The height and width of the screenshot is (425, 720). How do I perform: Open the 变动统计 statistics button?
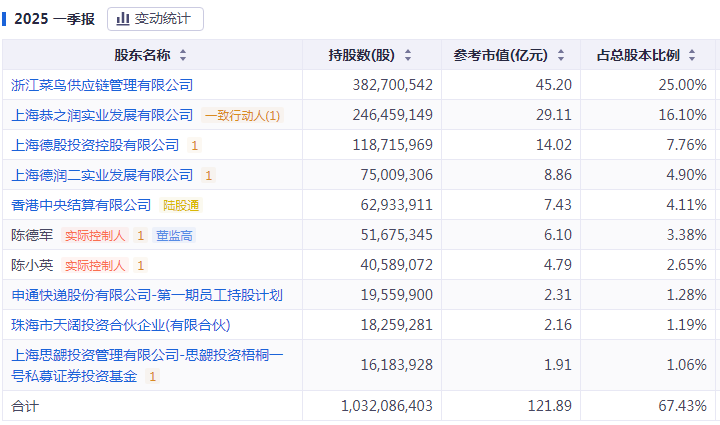(x=155, y=19)
